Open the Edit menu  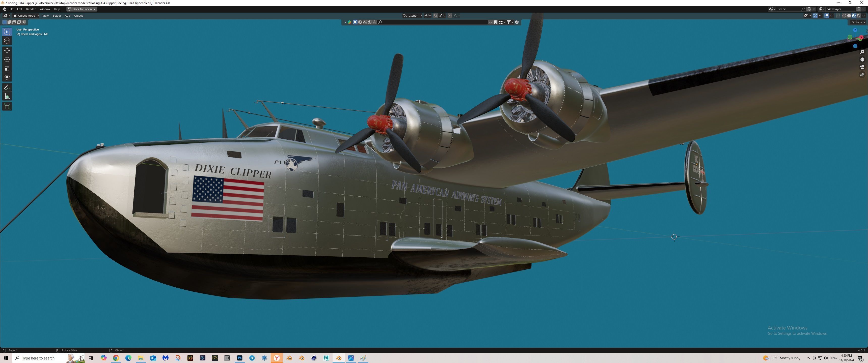19,9
